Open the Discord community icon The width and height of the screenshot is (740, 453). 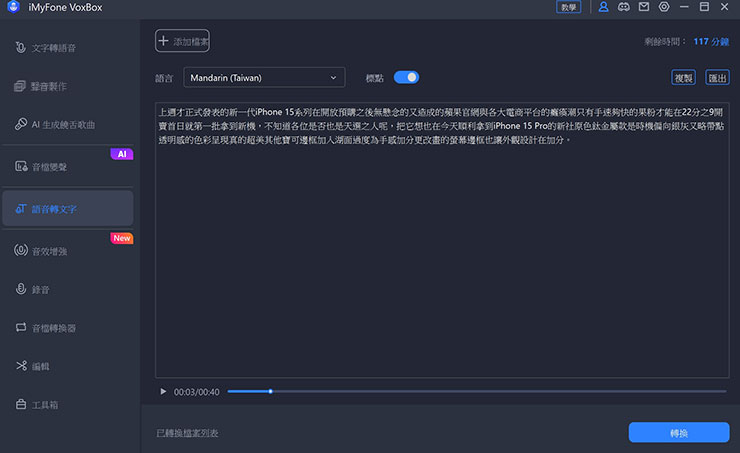tap(623, 7)
